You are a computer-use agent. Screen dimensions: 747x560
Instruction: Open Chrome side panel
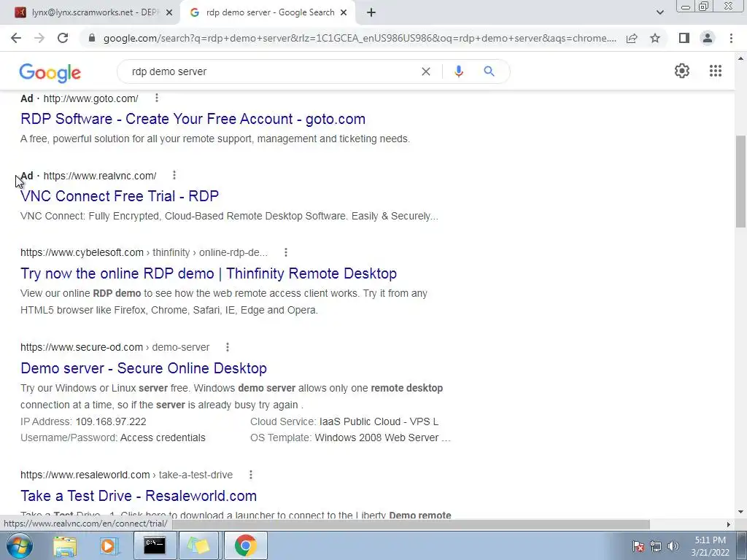click(684, 38)
